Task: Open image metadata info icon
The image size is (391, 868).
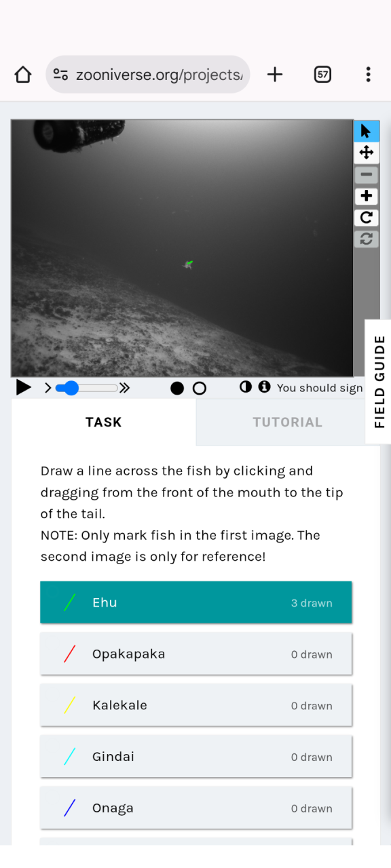Action: [x=264, y=387]
